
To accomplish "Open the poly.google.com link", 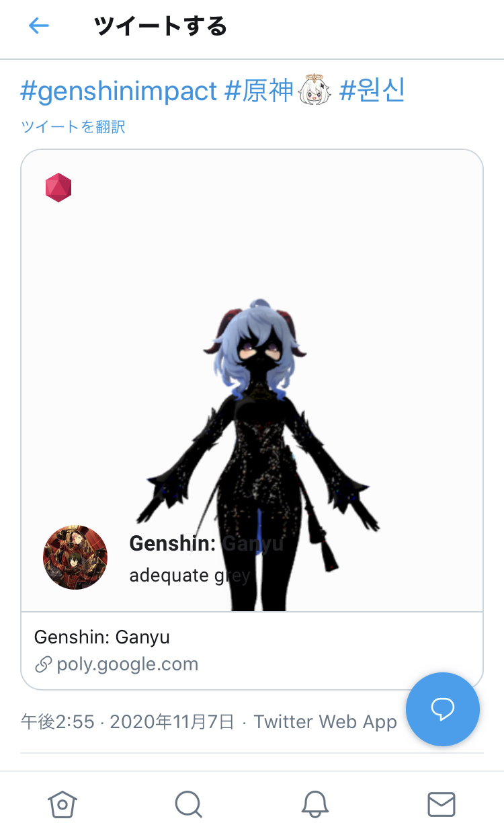I will pos(128,665).
